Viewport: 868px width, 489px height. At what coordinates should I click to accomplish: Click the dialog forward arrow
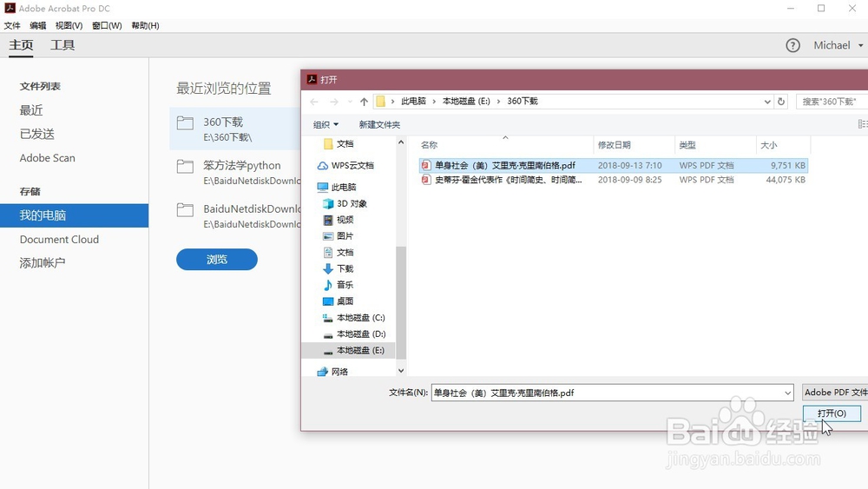coord(334,102)
